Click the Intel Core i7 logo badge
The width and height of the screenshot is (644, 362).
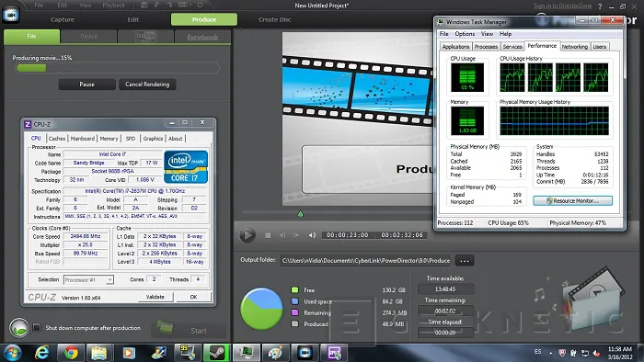[x=186, y=167]
